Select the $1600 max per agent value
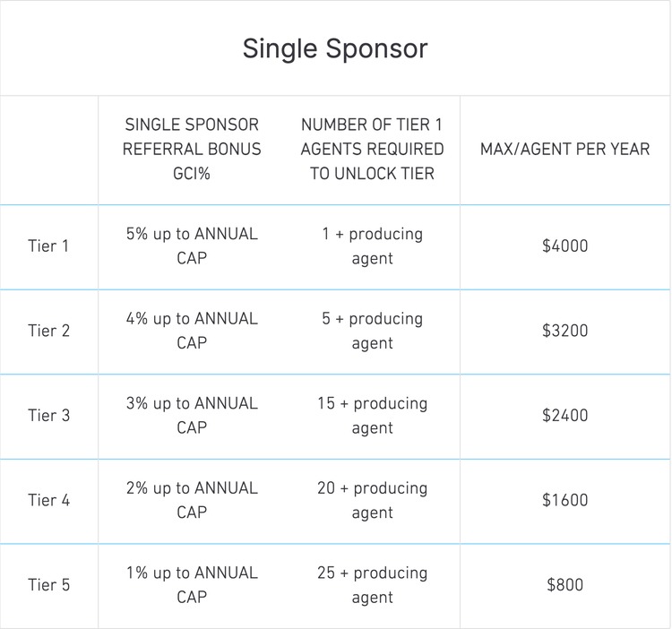This screenshot has width=672, height=629. pyautogui.click(x=564, y=500)
